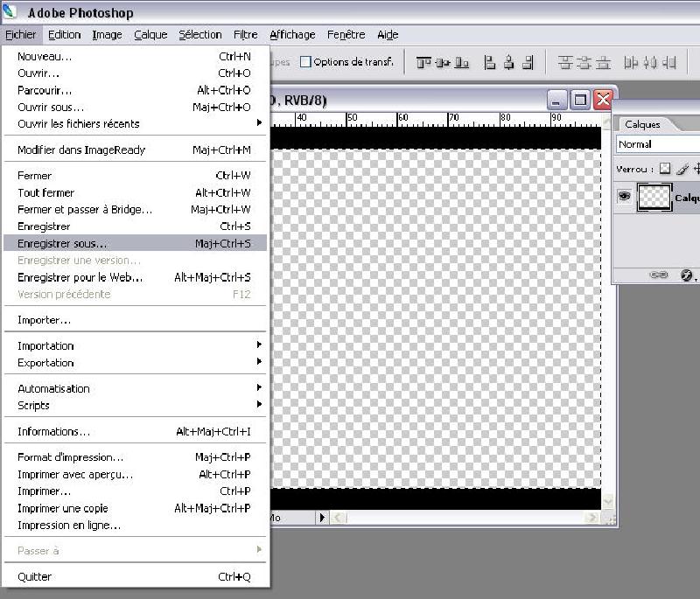Choose Imprimer... (Ctrl+P) entry
The width and height of the screenshot is (700, 599).
[135, 491]
